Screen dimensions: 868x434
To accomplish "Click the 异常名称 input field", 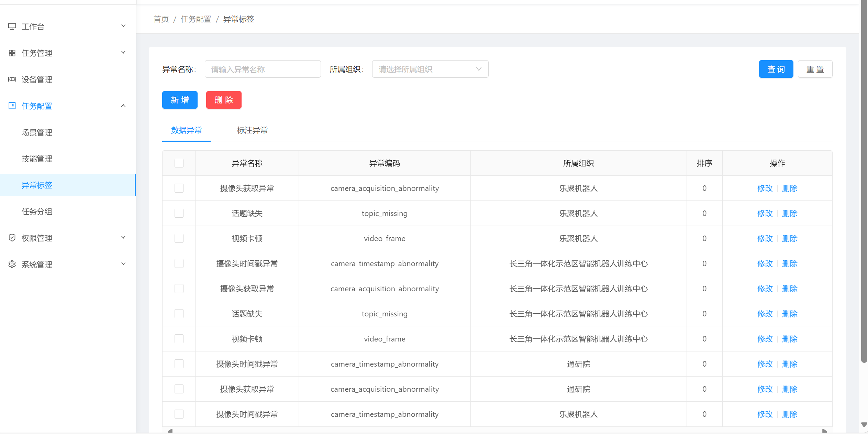I will (x=263, y=69).
